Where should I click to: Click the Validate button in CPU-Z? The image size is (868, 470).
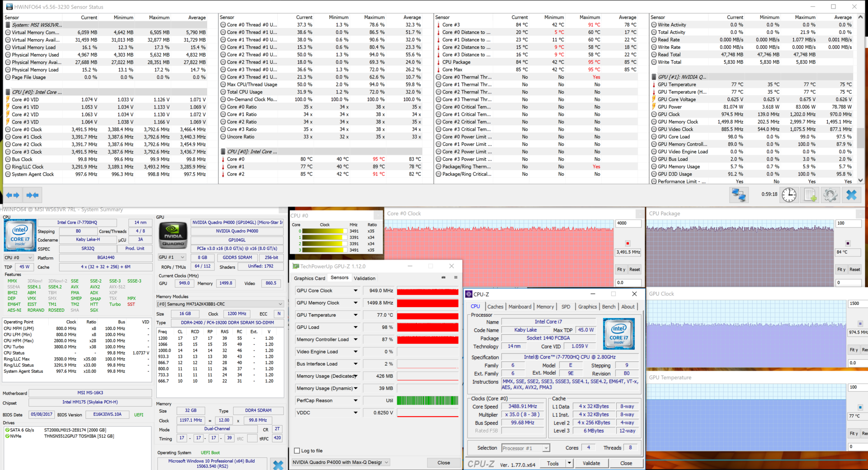click(591, 463)
